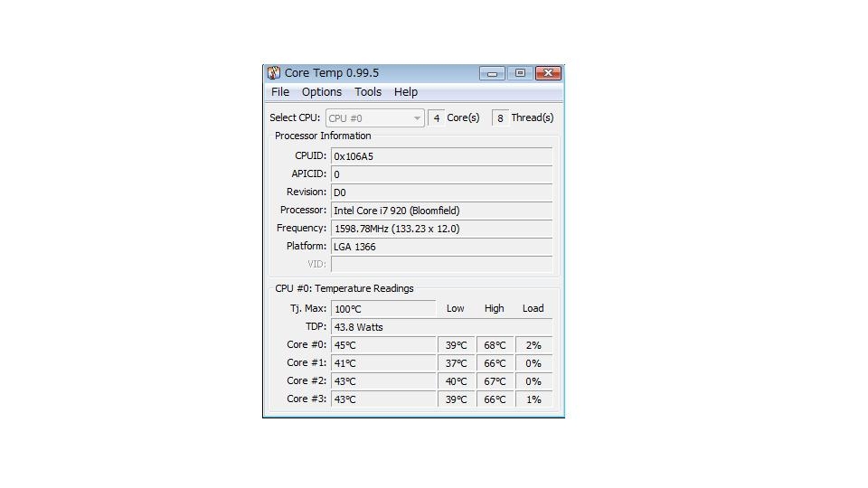The width and height of the screenshot is (868, 488).
Task: Click the Frequency value 1598.78MHz
Action: coord(441,229)
